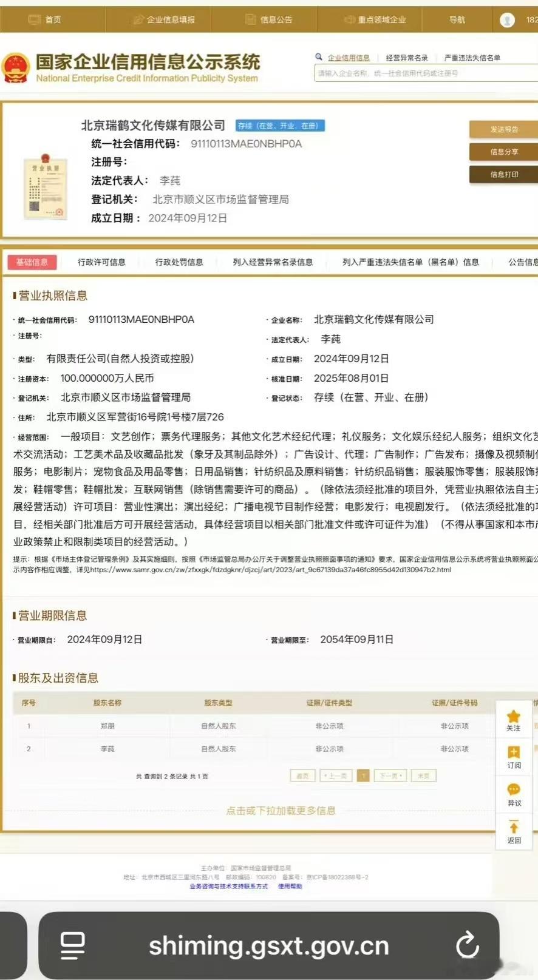Click shareholder 李莼 in table row 2
This screenshot has width=538, height=980.
click(107, 749)
